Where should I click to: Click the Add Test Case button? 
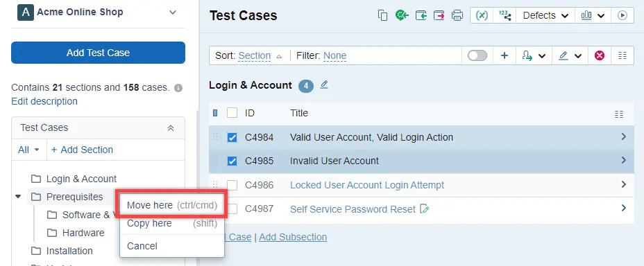pos(98,53)
